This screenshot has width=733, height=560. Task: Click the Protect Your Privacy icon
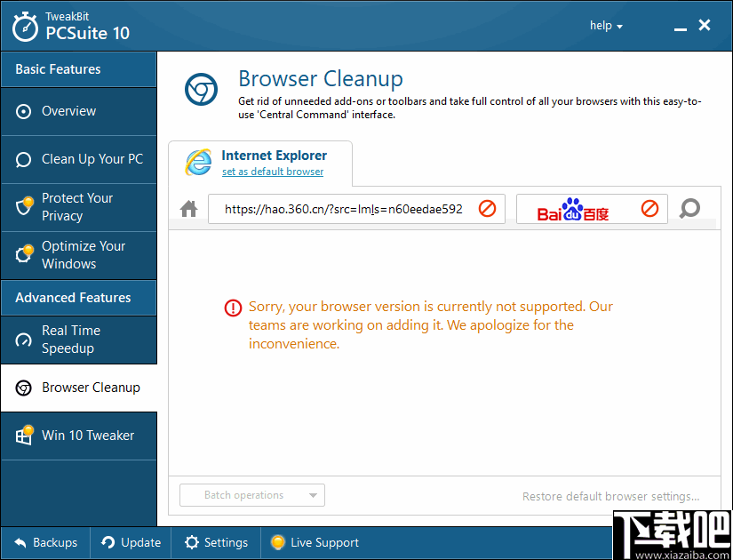click(23, 207)
